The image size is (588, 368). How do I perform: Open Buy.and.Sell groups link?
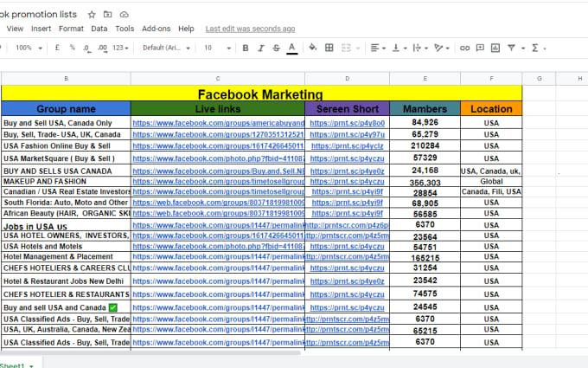click(218, 171)
